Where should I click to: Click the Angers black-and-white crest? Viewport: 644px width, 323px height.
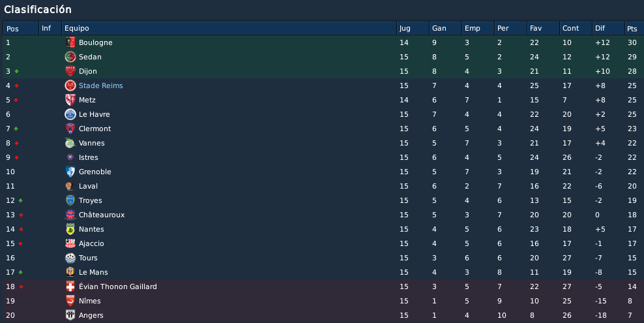coord(70,315)
